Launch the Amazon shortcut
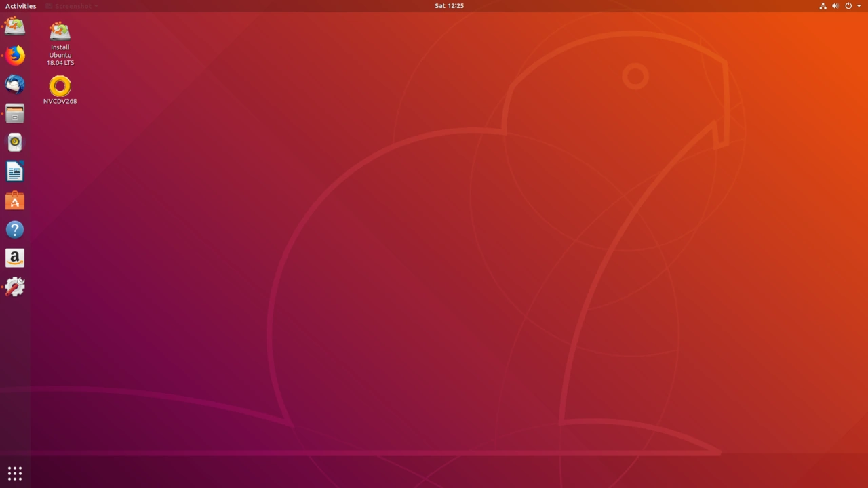This screenshot has width=868, height=488. point(15,258)
